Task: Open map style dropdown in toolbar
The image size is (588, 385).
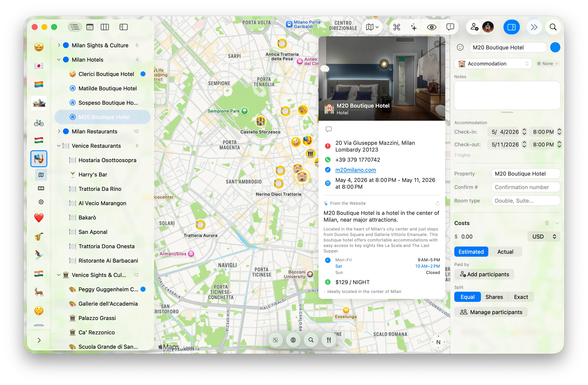Action: 372,27
